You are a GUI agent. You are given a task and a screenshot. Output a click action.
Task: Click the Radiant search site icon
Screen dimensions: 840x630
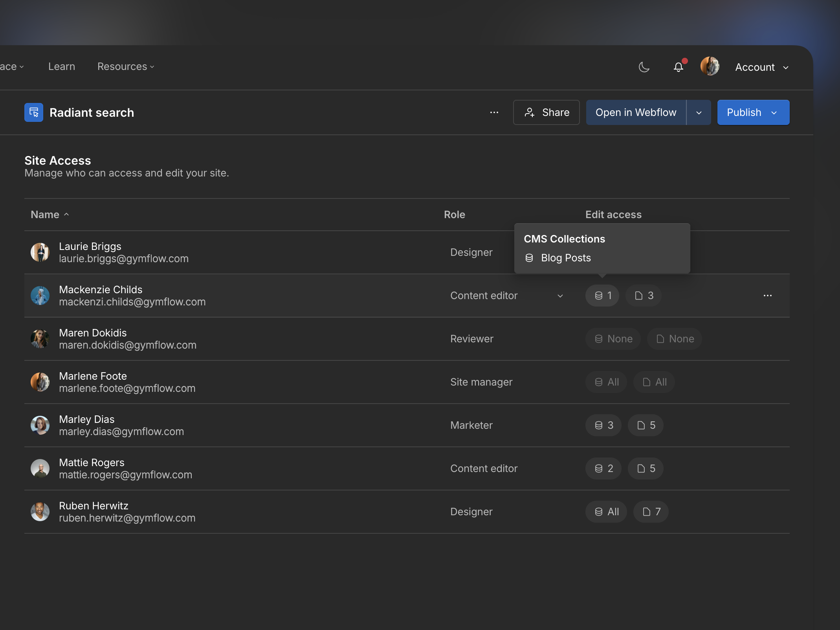[x=34, y=112]
